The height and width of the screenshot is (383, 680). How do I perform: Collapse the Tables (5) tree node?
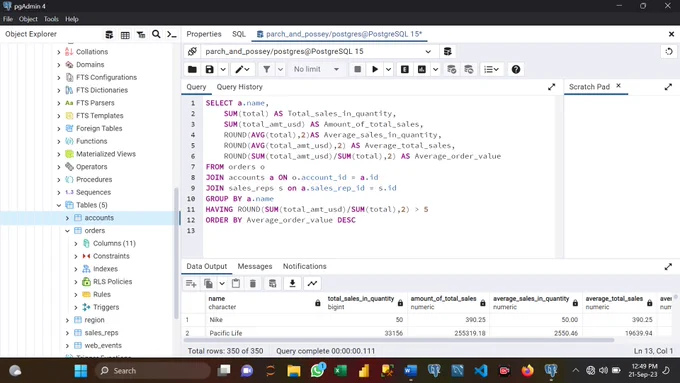[x=59, y=205]
